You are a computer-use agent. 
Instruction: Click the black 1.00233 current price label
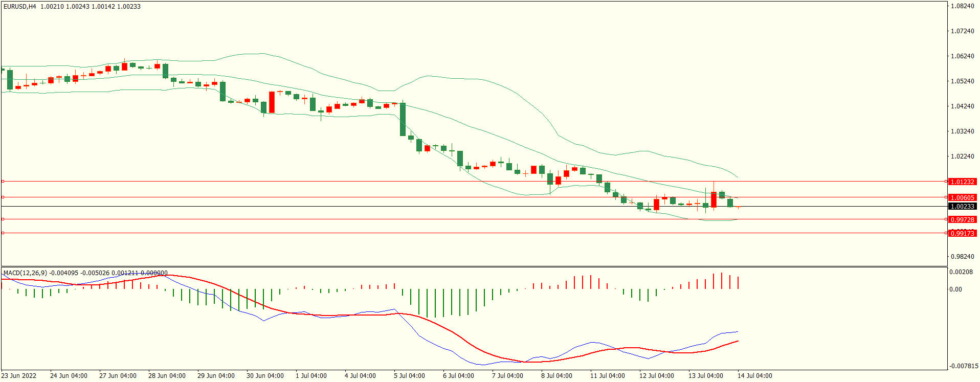(x=962, y=207)
